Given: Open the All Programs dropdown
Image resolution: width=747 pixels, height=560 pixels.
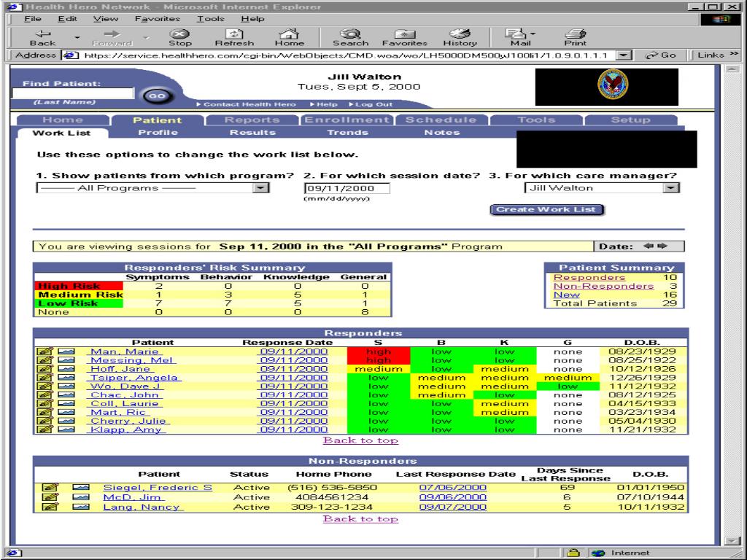Looking at the screenshot, I should [x=260, y=188].
